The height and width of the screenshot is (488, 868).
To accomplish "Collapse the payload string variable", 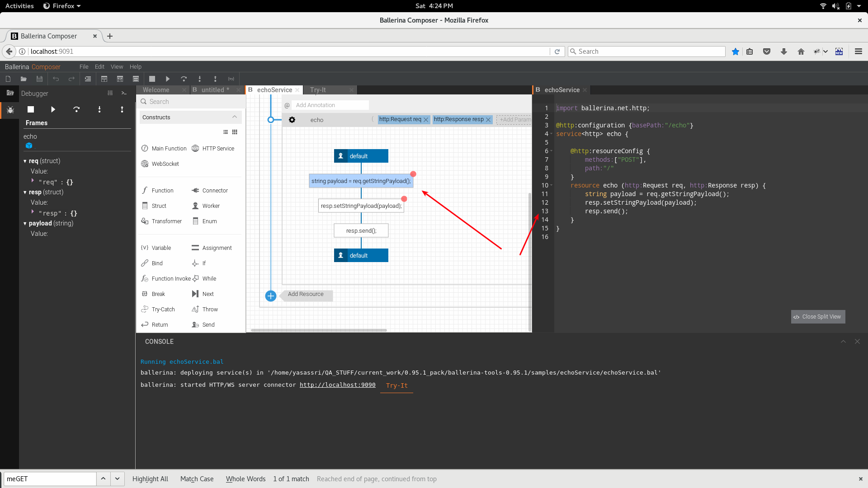I will pos(25,224).
